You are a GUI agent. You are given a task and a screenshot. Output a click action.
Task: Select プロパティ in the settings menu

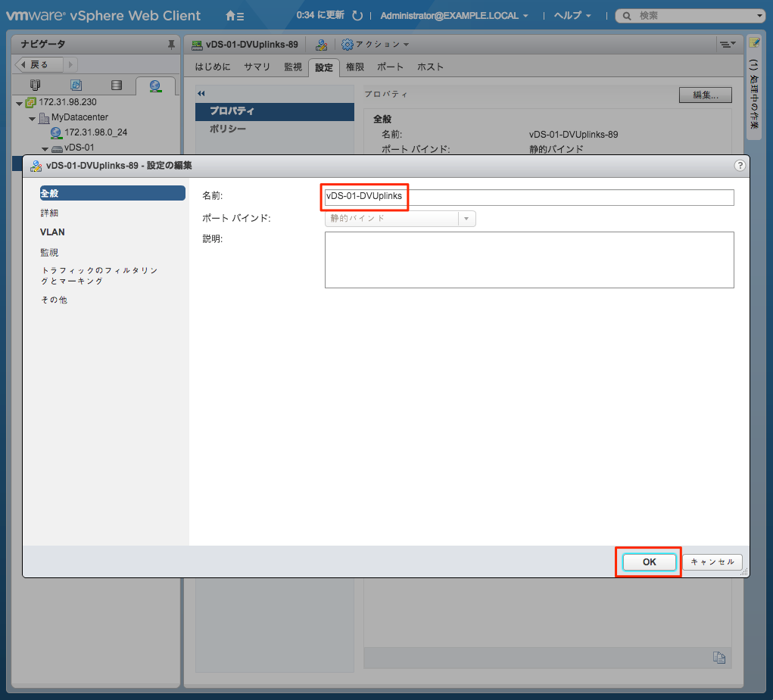[x=275, y=111]
